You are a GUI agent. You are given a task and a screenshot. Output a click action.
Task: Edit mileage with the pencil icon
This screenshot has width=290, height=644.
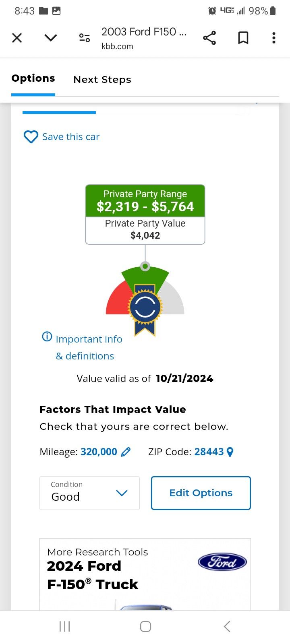[x=126, y=452]
